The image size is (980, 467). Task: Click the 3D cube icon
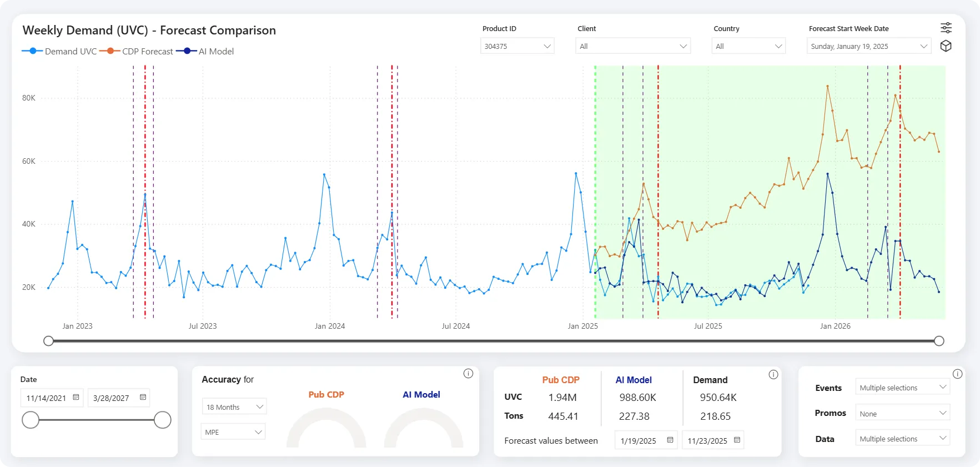click(946, 46)
